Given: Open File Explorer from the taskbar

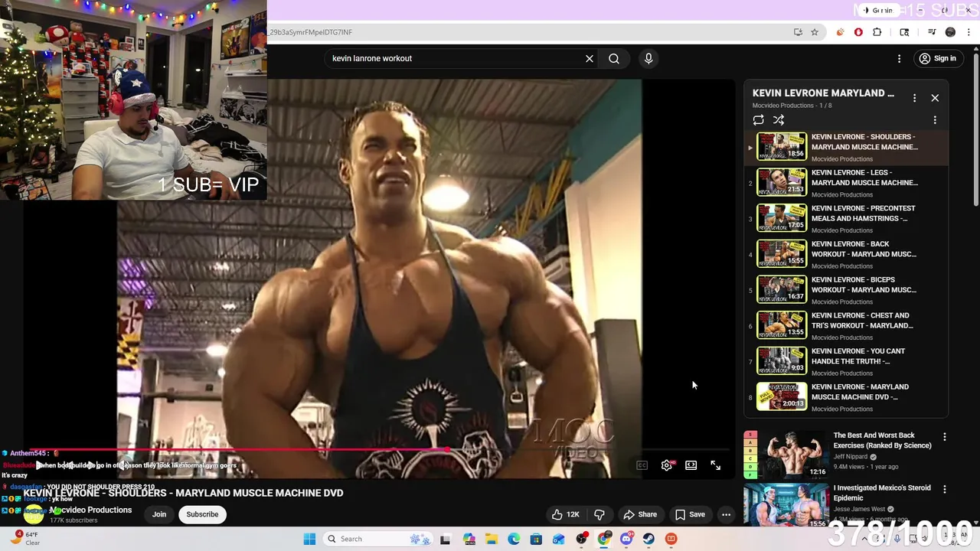Looking at the screenshot, I should (x=492, y=539).
